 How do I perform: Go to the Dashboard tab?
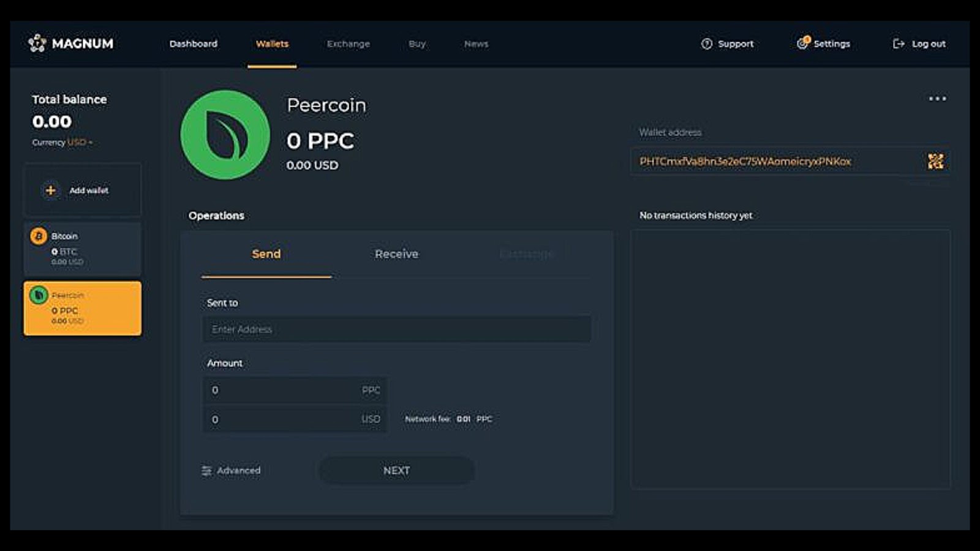(194, 43)
